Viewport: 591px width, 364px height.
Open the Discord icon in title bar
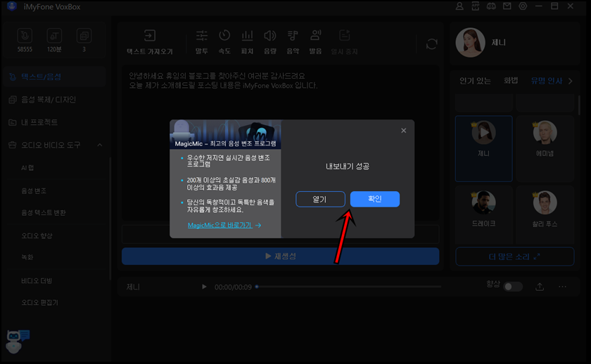[491, 6]
